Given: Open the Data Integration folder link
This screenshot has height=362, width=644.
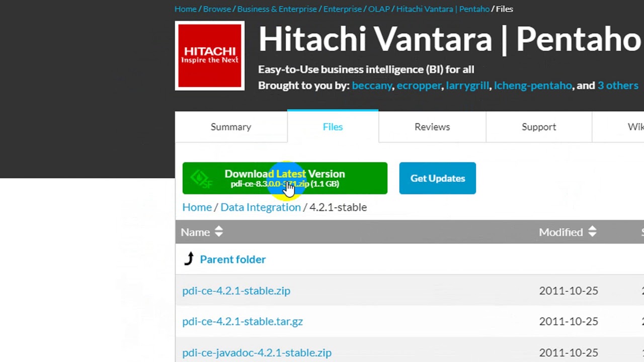Looking at the screenshot, I should pos(261,207).
